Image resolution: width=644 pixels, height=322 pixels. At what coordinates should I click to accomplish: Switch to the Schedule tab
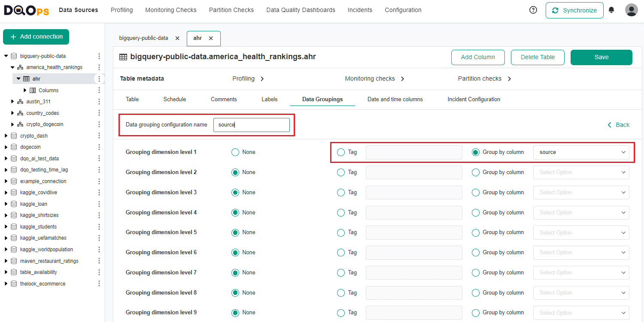click(175, 99)
